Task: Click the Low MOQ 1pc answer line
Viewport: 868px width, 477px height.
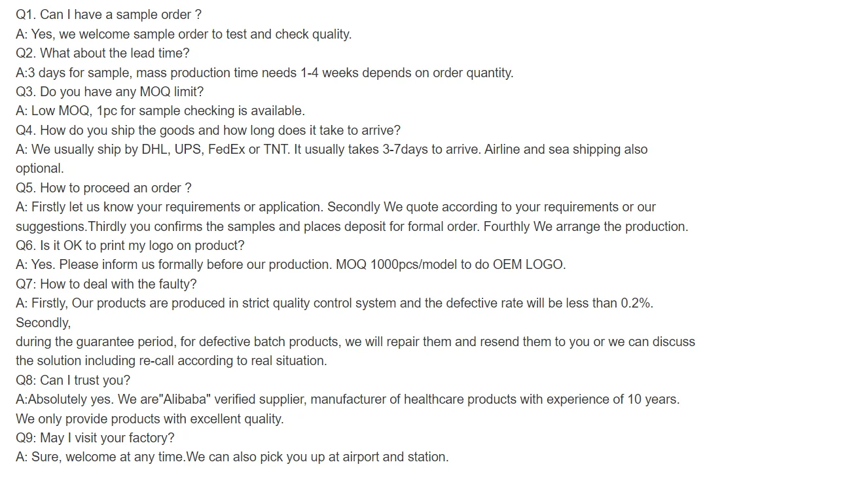Action: point(160,111)
